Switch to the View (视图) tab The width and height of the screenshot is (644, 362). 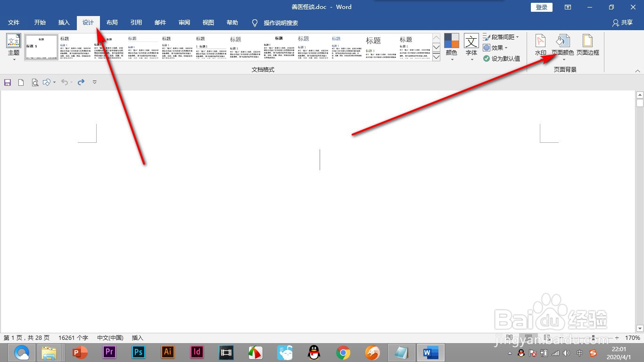coord(208,23)
